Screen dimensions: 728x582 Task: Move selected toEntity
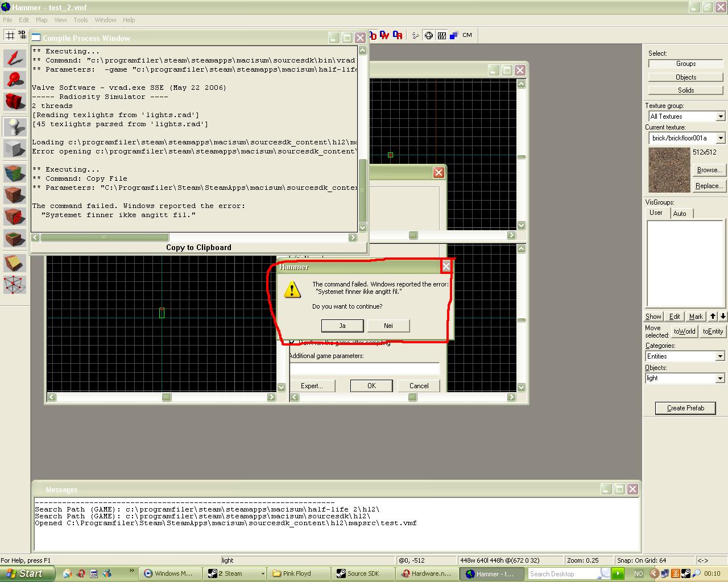click(x=713, y=331)
